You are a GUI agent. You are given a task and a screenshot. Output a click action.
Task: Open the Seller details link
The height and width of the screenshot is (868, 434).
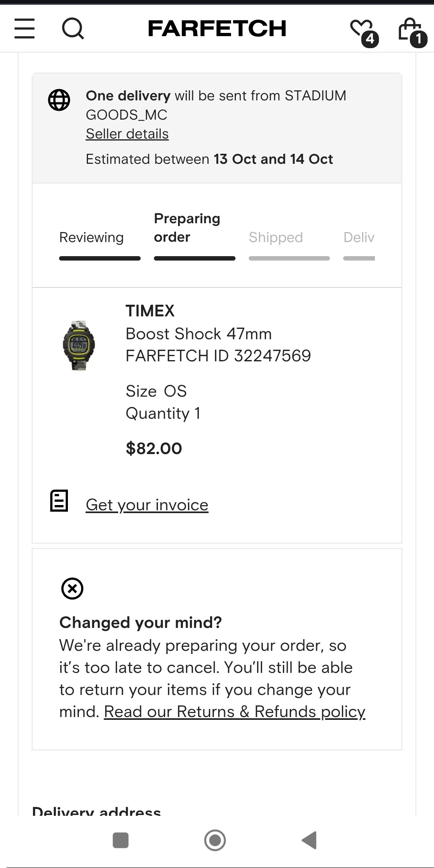pos(127,134)
